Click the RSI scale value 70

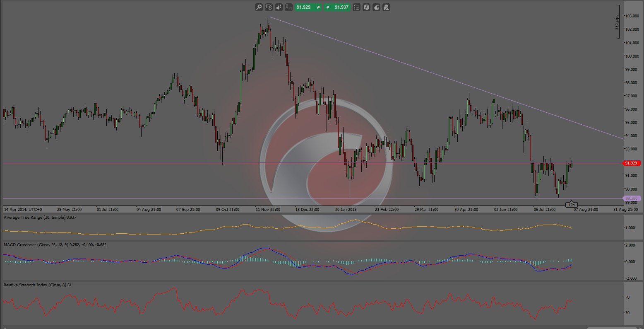pos(628,298)
